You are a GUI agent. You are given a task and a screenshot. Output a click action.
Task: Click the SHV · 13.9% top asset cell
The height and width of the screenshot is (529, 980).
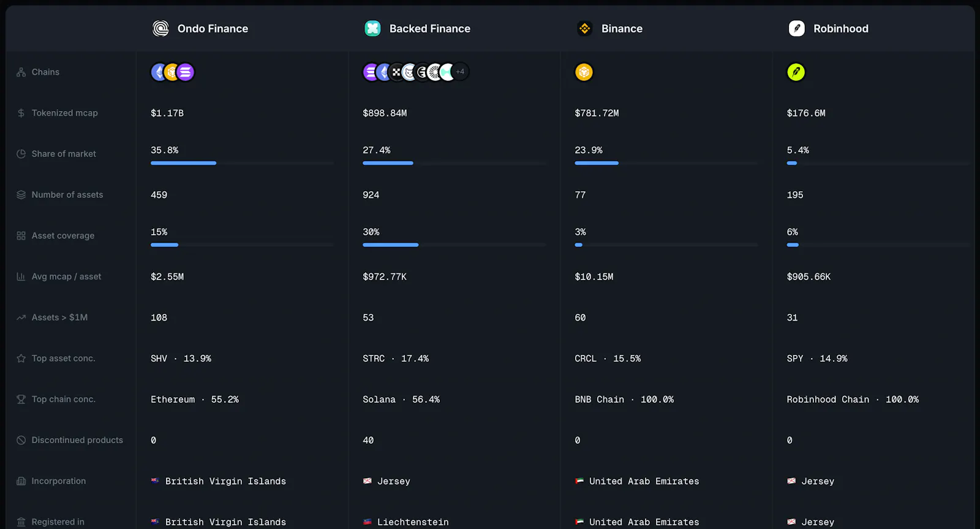(181, 359)
